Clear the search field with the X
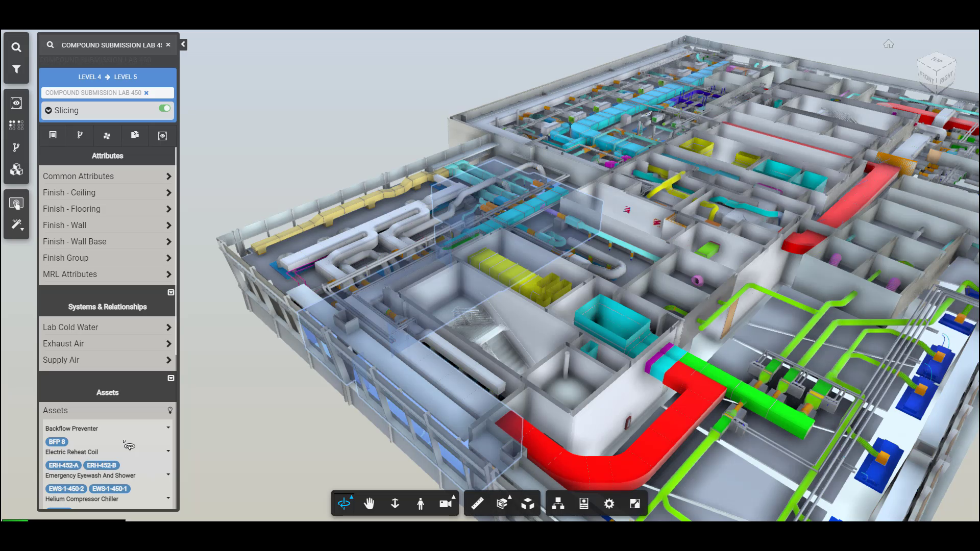This screenshot has width=980, height=551. tap(168, 45)
